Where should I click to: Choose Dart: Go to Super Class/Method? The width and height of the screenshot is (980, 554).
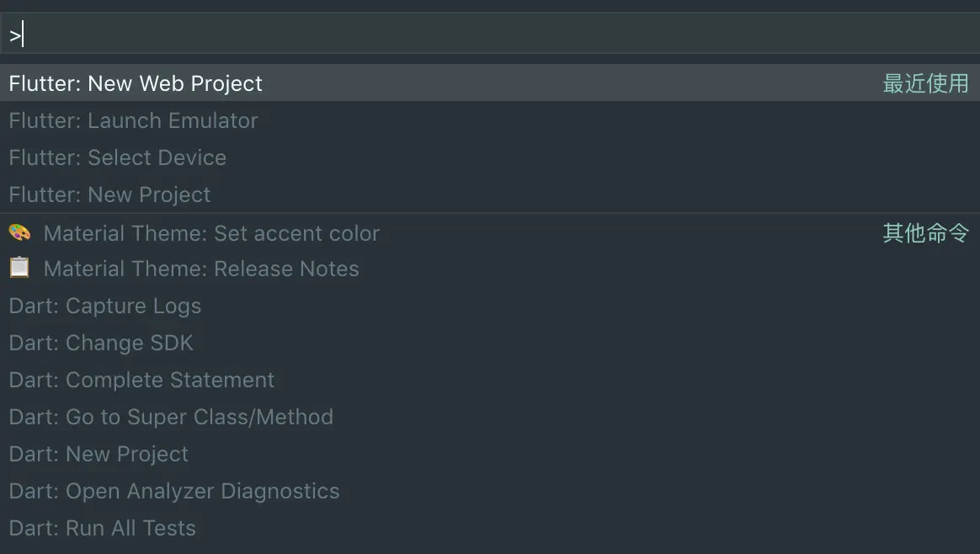point(171,417)
